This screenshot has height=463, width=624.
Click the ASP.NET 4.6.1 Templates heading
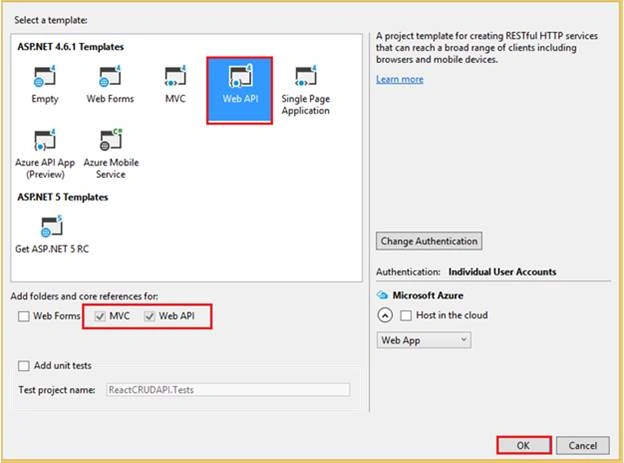[x=70, y=47]
